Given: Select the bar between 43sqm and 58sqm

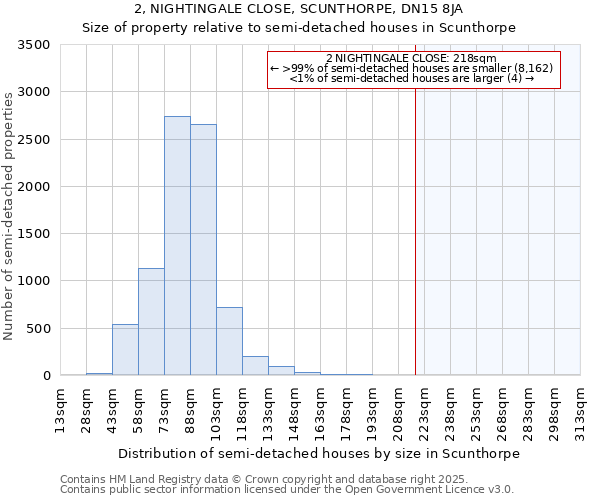Looking at the screenshot, I should point(125,350).
